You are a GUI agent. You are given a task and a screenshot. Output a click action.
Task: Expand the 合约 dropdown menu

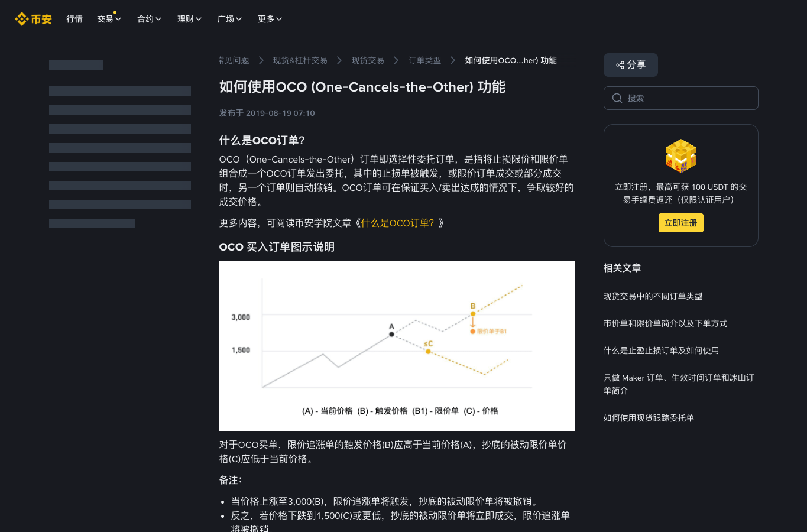pos(149,19)
